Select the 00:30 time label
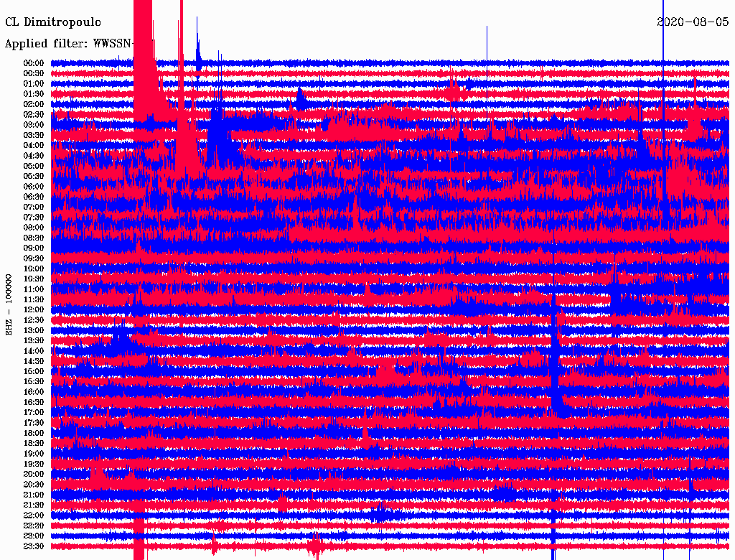The height and width of the screenshot is (560, 735). pos(34,73)
